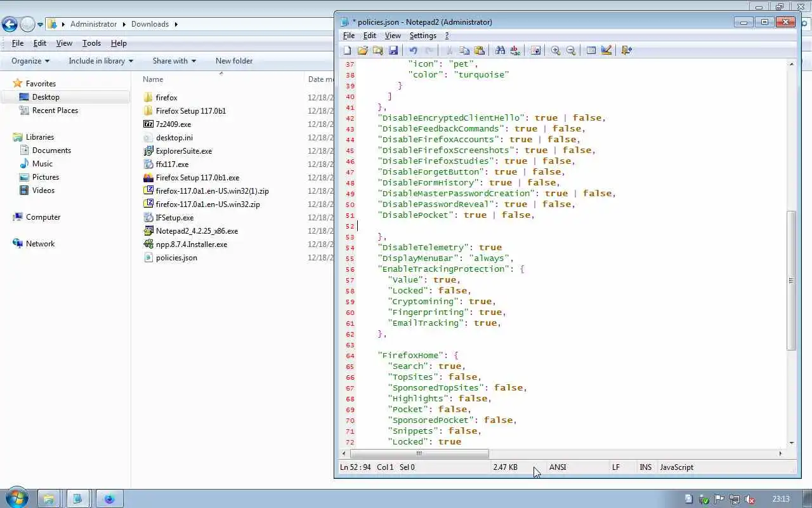Click the New folder button
The image size is (812, 508).
234,61
